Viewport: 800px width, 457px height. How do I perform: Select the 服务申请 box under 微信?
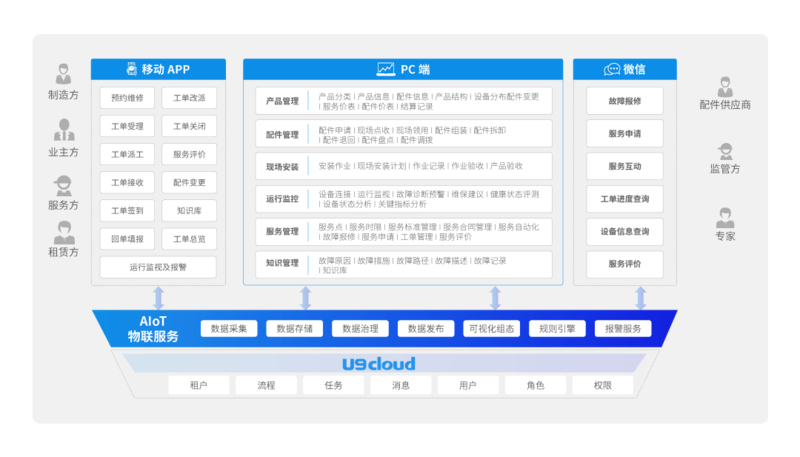pos(624,134)
